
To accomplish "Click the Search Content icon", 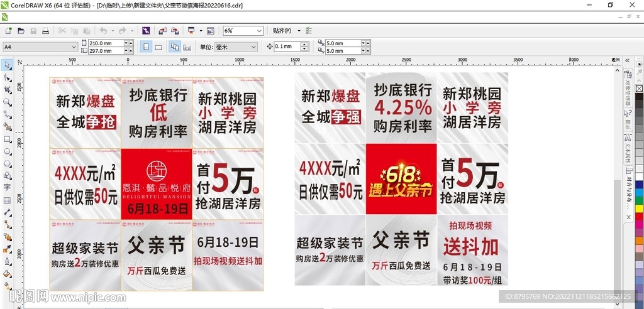I will (x=146, y=31).
